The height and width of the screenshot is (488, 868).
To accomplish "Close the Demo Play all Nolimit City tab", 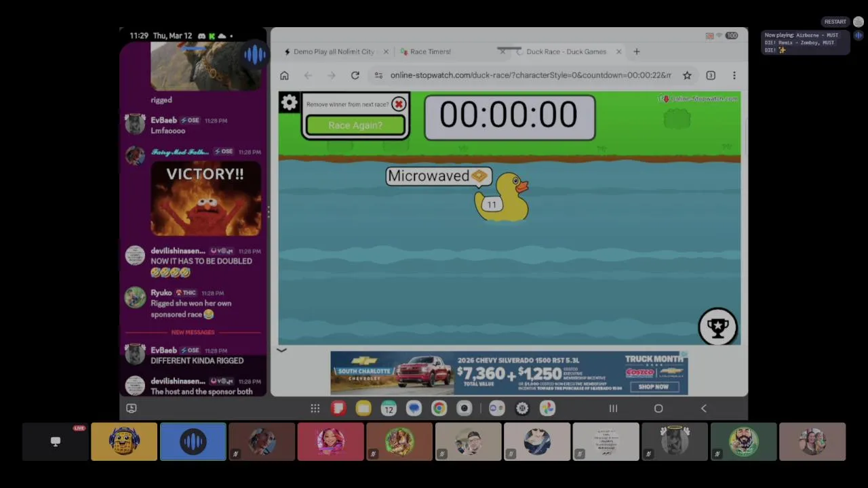I will pos(386,52).
